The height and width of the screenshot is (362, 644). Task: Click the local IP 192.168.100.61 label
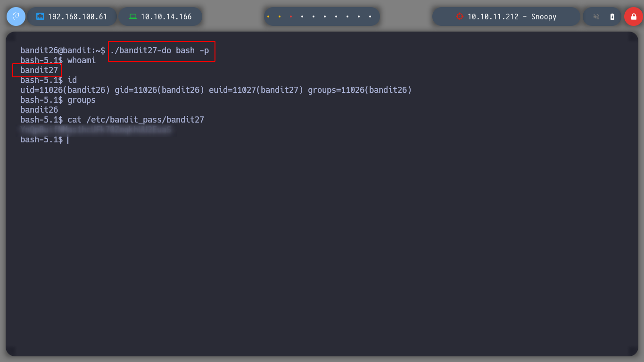coord(77,16)
